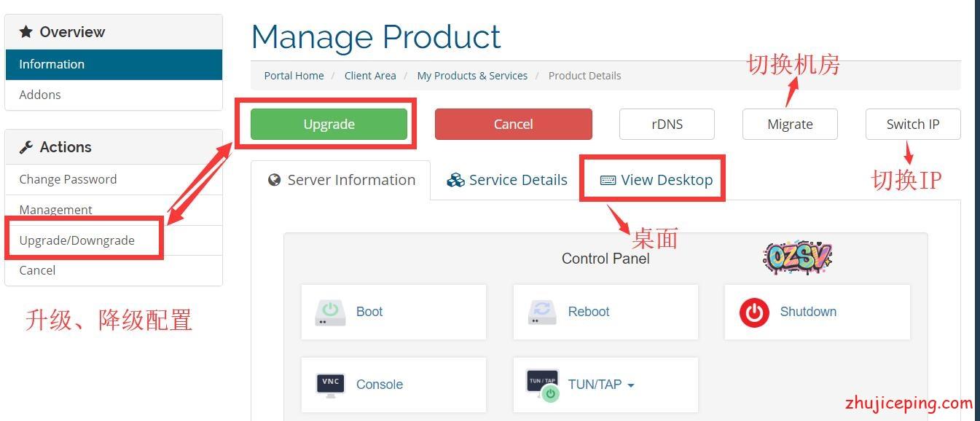Select Upgrade/Downgrade in Actions sidebar
This screenshot has width=980, height=421.
pos(77,240)
